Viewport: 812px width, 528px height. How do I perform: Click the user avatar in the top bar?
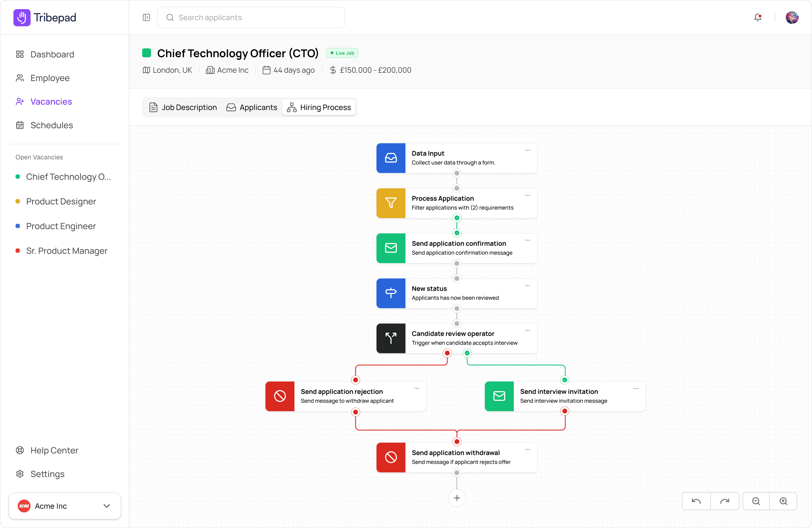pyautogui.click(x=792, y=17)
